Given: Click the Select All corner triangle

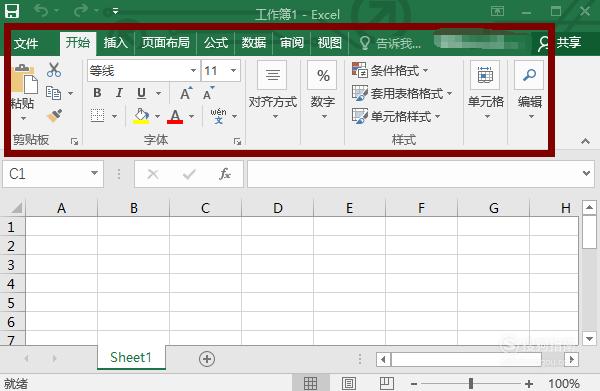Looking at the screenshot, I should pos(16,208).
